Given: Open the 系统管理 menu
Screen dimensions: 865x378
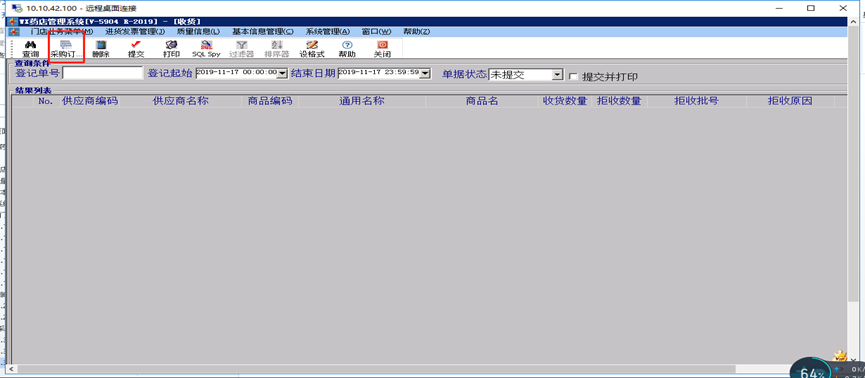Looking at the screenshot, I should pos(328,32).
